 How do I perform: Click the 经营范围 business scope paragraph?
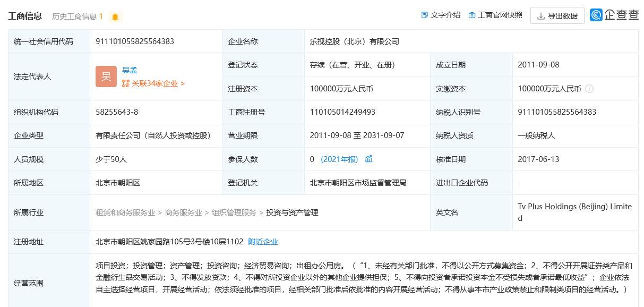coord(364,278)
